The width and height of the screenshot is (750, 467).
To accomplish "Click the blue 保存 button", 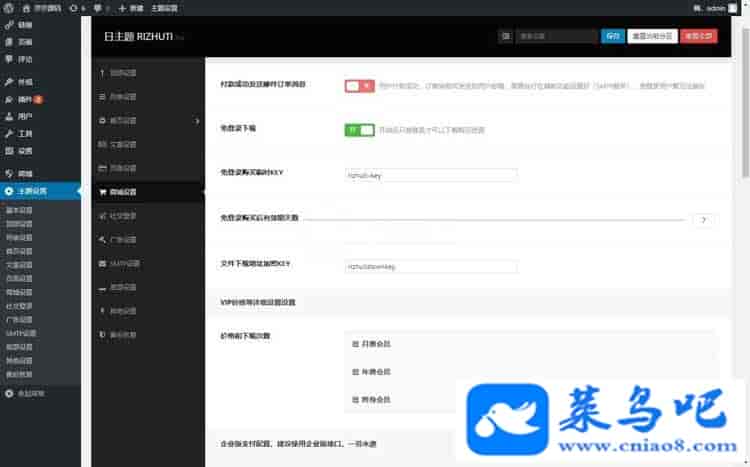I will click(x=612, y=36).
